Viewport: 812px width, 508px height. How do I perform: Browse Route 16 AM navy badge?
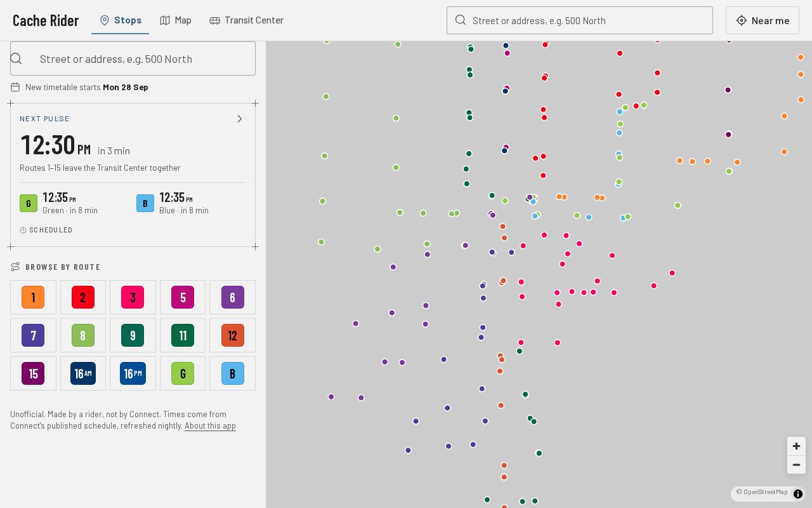(x=83, y=373)
